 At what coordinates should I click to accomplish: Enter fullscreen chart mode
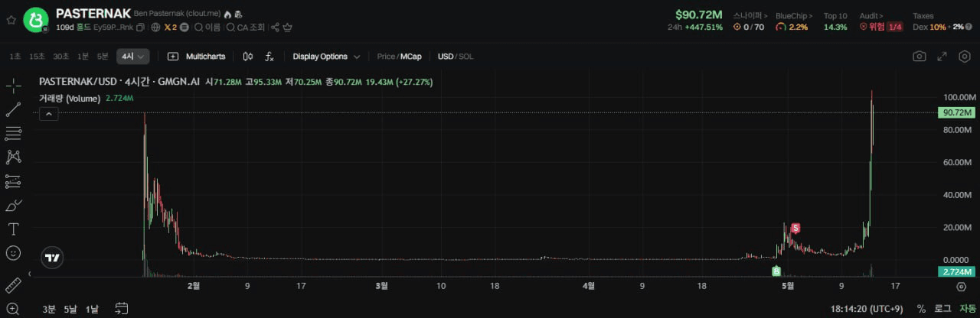click(942, 57)
